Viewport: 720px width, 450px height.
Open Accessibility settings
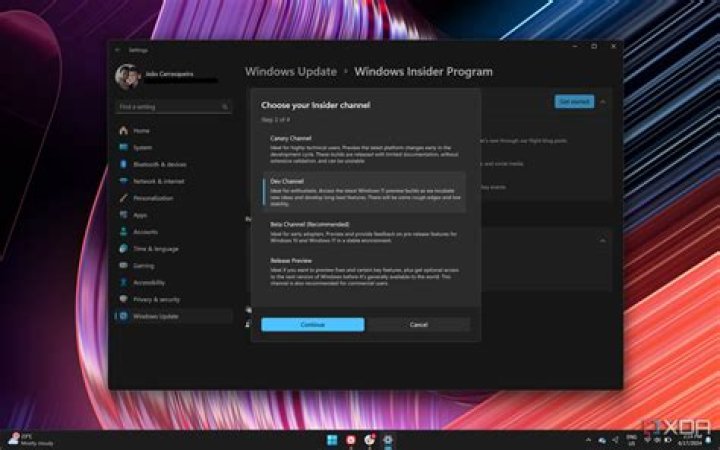point(174,282)
